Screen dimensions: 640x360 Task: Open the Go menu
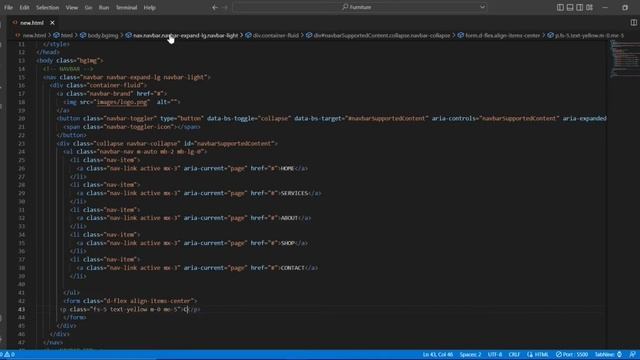point(88,7)
